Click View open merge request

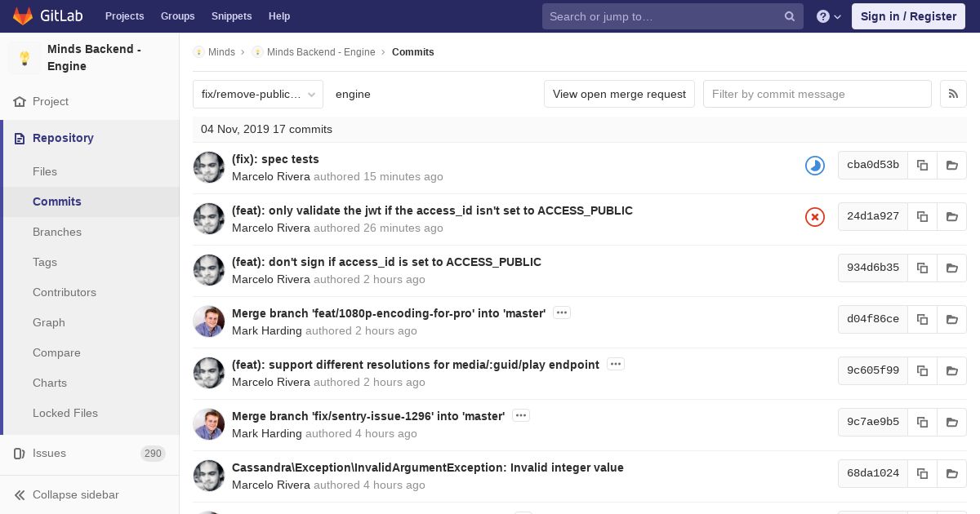click(x=619, y=94)
